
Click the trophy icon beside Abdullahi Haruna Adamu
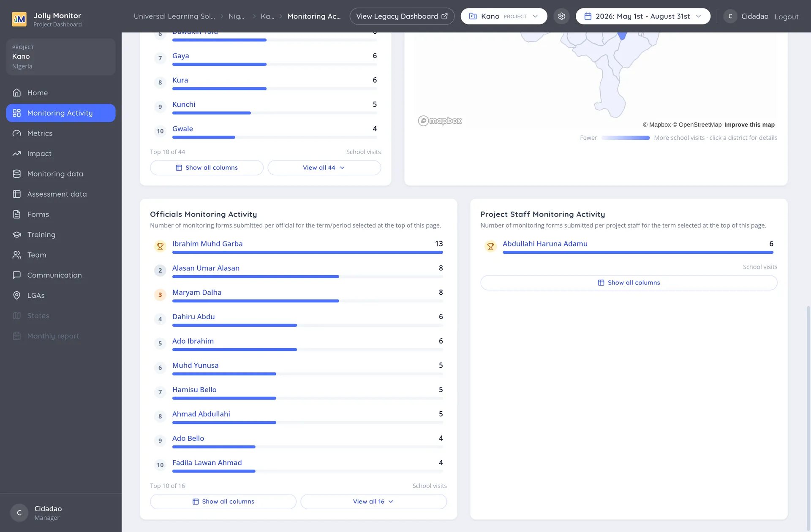(x=490, y=246)
